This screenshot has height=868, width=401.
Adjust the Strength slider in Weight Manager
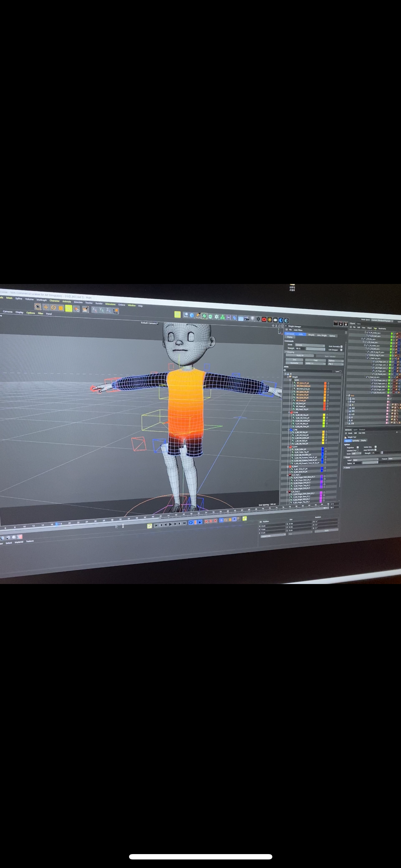pos(315,348)
